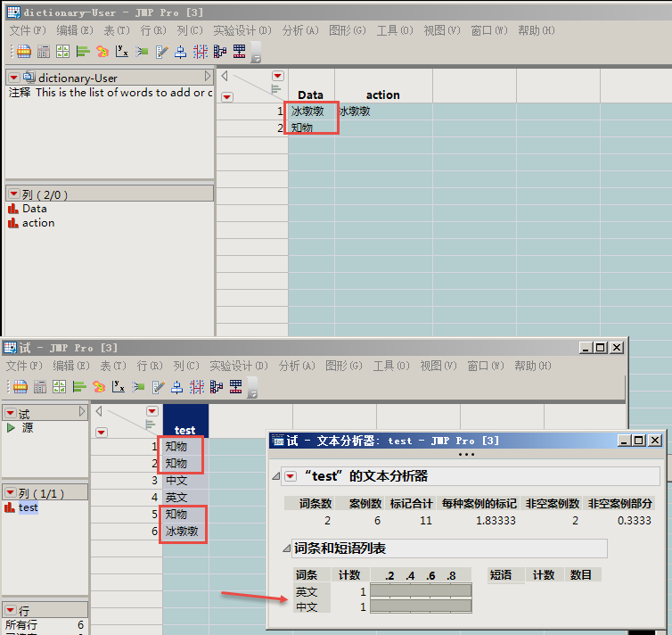672x635 pixels.
Task: Open columns red triangle above Data column header
Action: pos(278,76)
